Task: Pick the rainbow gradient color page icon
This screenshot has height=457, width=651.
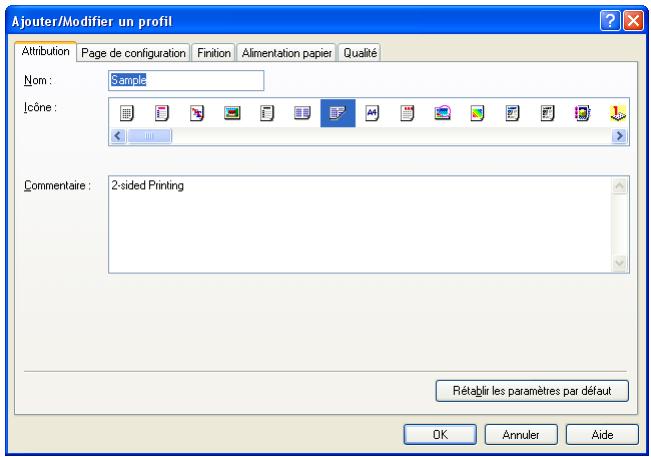Action: click(x=477, y=113)
